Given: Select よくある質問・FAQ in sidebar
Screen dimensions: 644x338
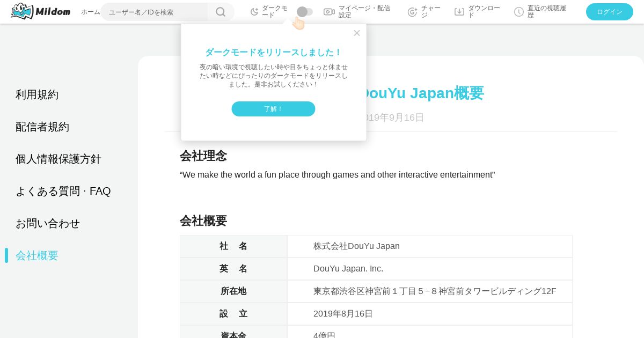Looking at the screenshot, I should click(x=63, y=191).
